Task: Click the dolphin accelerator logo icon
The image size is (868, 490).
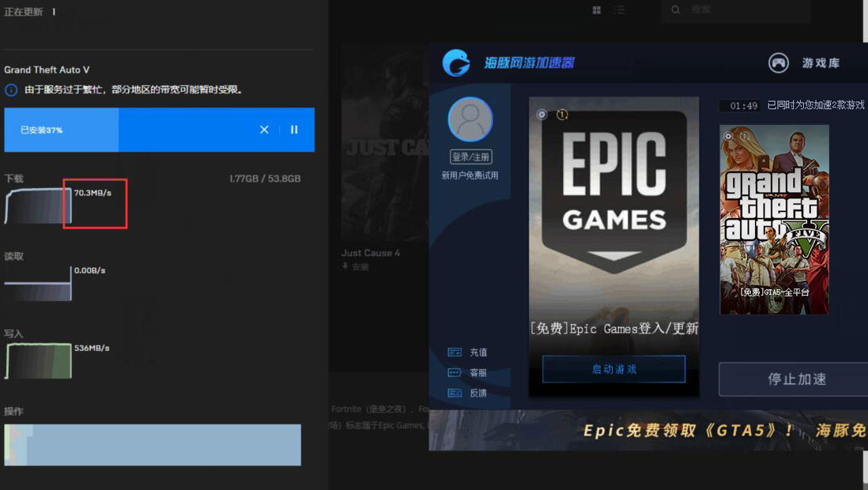Action: pyautogui.click(x=455, y=62)
